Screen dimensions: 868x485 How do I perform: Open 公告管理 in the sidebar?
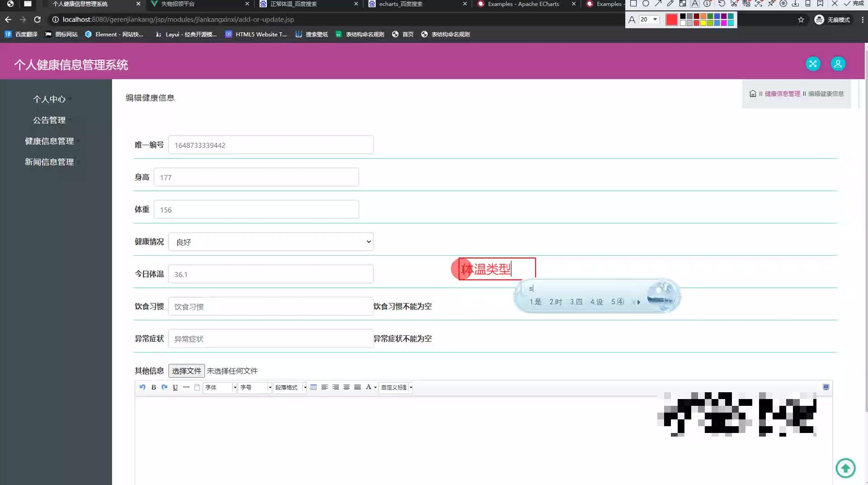tap(49, 120)
